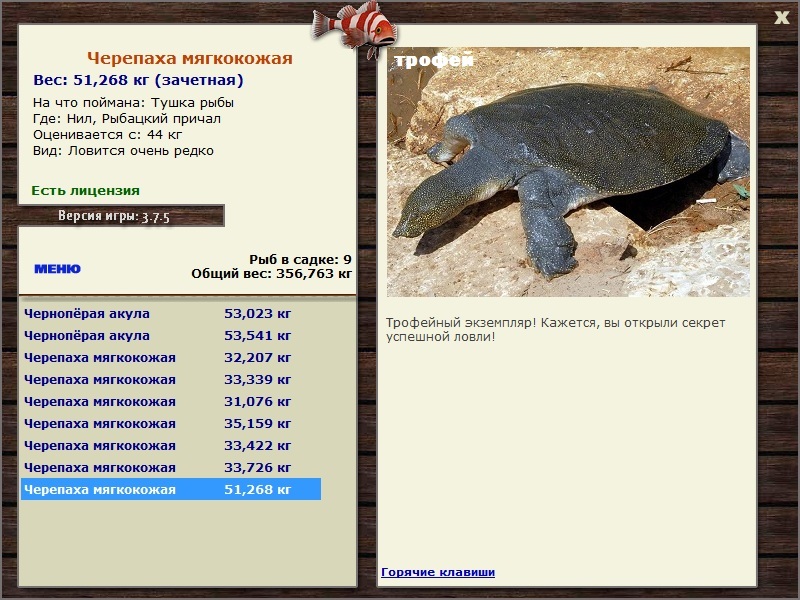
Task: Click the трофей label on photo
Action: click(x=434, y=60)
